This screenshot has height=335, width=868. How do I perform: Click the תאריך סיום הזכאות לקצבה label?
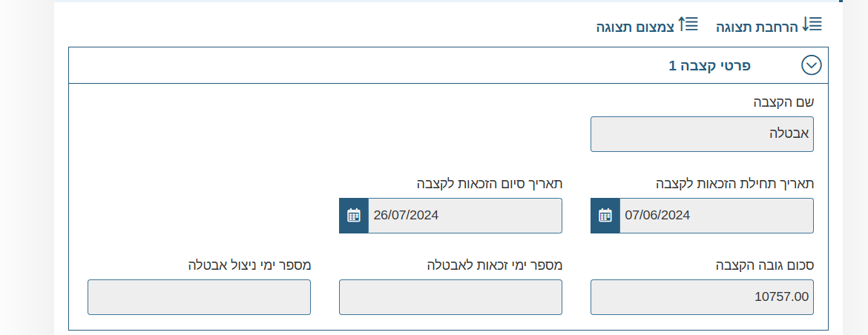pyautogui.click(x=489, y=183)
